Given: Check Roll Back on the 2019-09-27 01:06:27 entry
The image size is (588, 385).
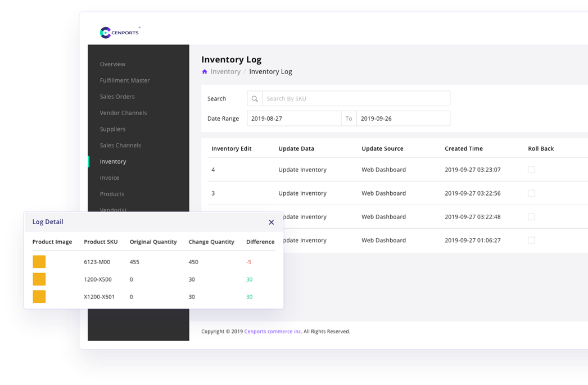Looking at the screenshot, I should (x=531, y=240).
